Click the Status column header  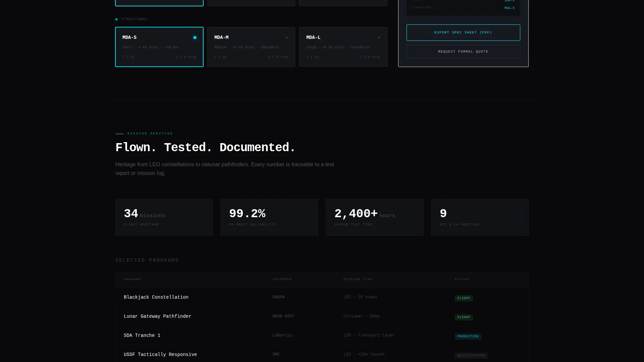pos(462,279)
